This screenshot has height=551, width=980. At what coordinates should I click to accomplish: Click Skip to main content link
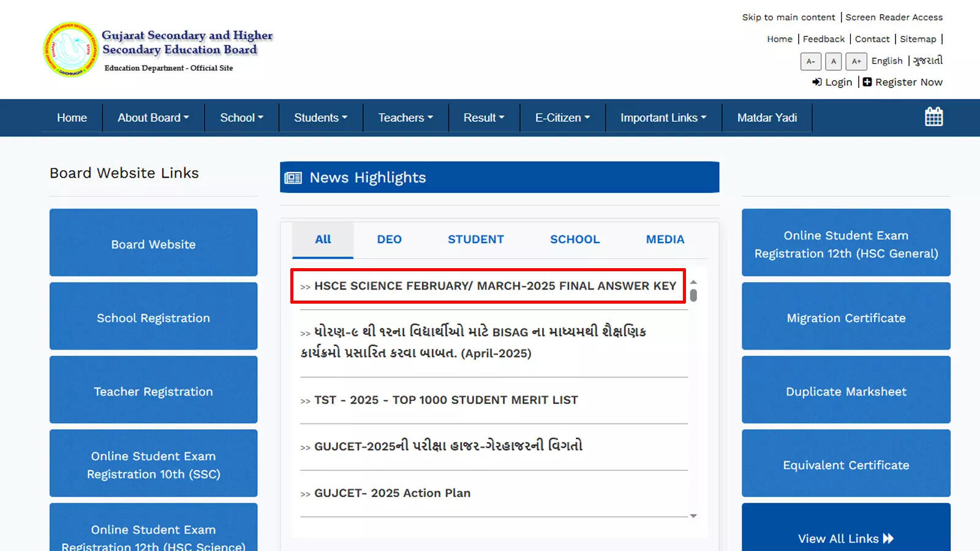pos(788,17)
